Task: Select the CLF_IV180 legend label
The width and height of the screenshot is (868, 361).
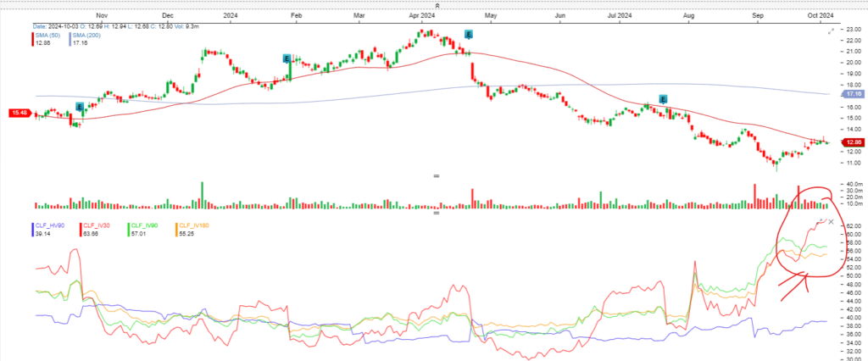Action: pyautogui.click(x=193, y=225)
